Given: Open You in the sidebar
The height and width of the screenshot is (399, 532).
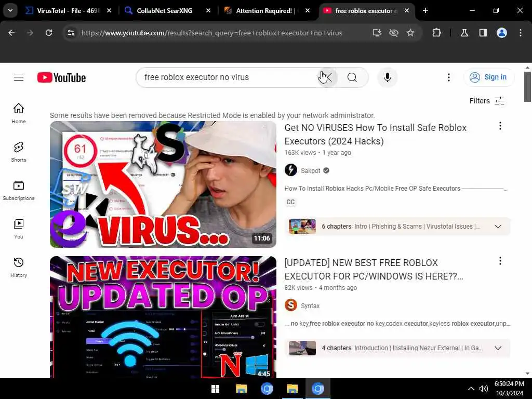Looking at the screenshot, I should point(19,229).
